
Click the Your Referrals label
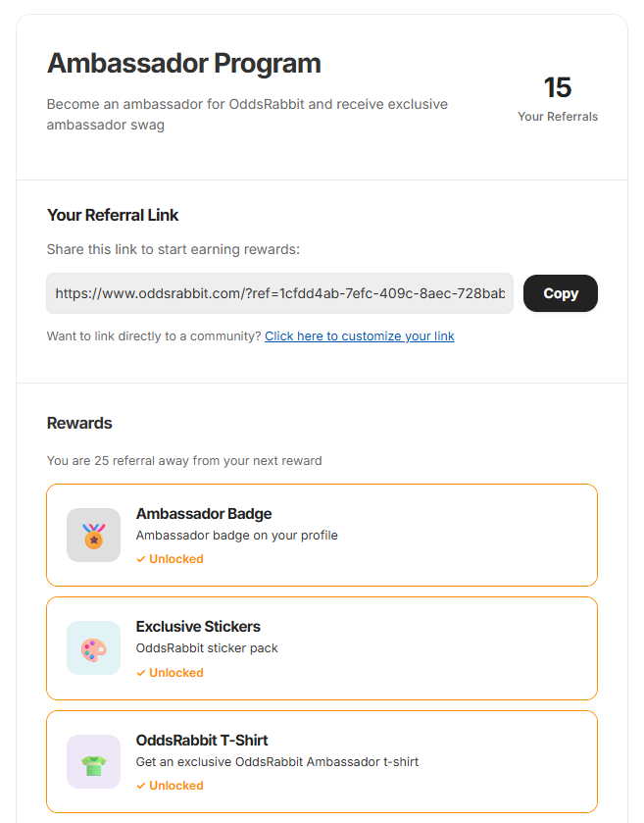point(558,117)
